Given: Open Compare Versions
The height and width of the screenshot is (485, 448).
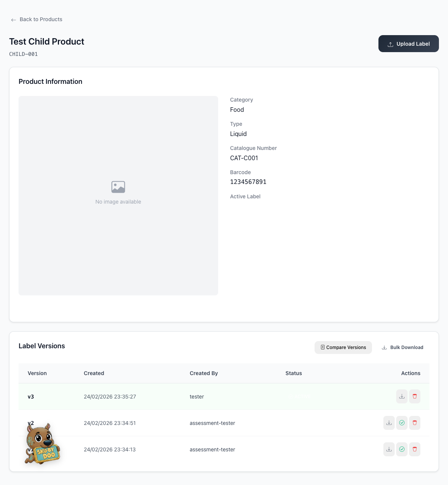Looking at the screenshot, I should (x=343, y=348).
